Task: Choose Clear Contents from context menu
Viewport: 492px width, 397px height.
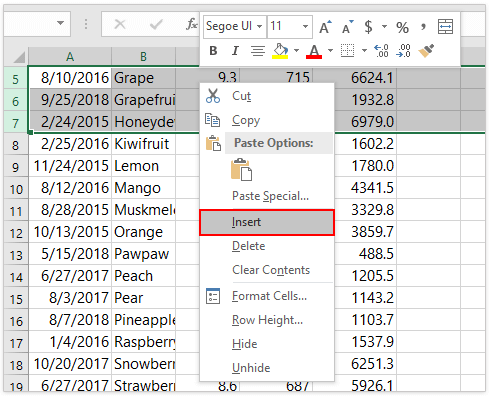Action: click(267, 270)
